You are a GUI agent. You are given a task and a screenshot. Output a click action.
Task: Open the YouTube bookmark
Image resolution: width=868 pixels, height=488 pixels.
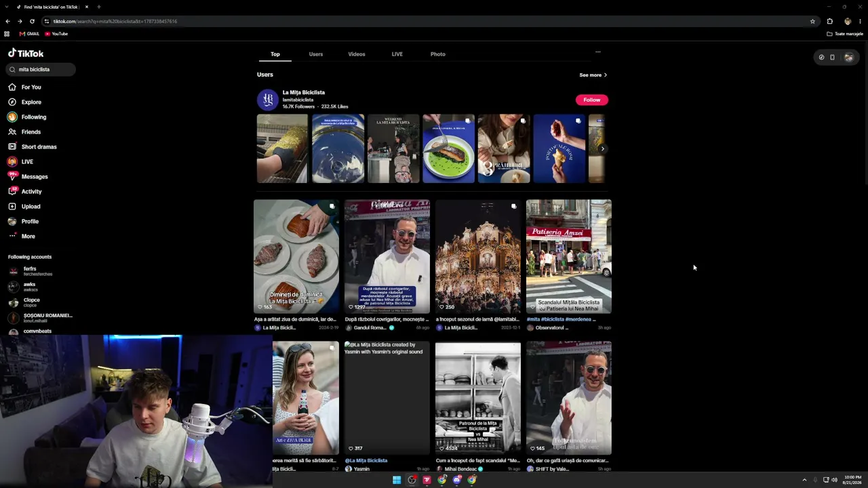coord(56,34)
